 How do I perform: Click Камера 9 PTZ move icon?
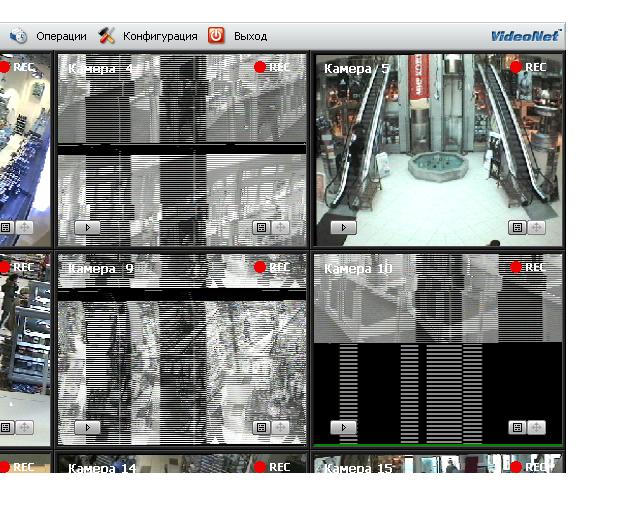click(280, 427)
